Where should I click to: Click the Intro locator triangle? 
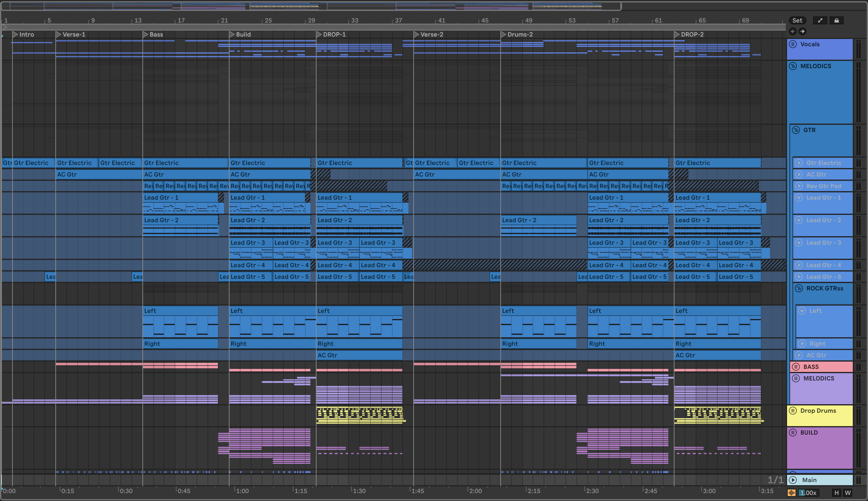pos(15,34)
